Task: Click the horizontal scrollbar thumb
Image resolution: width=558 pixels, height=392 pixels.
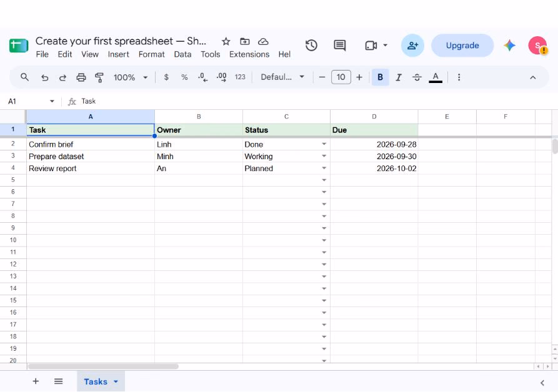Action: click(103, 366)
